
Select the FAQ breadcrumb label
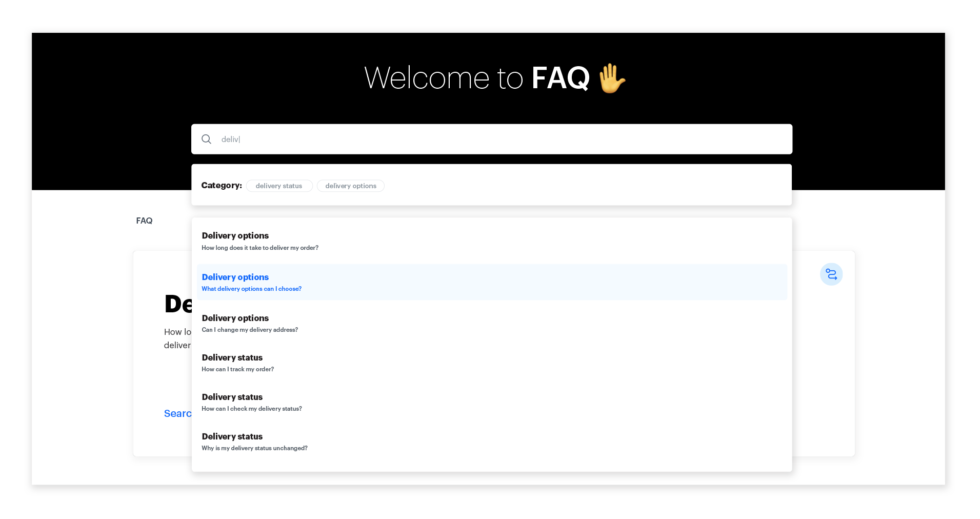tap(144, 221)
